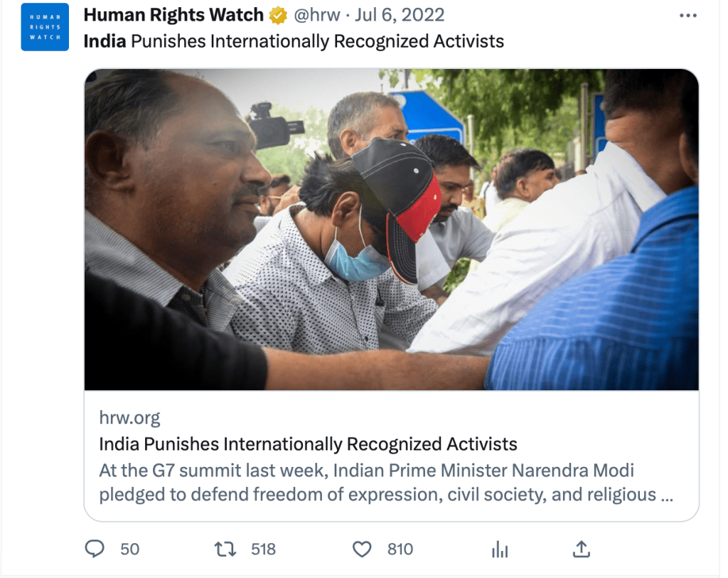Viewport: 728px width, 578px height.
Task: Open the Jul 6, 2022 timestamp
Action: point(400,15)
